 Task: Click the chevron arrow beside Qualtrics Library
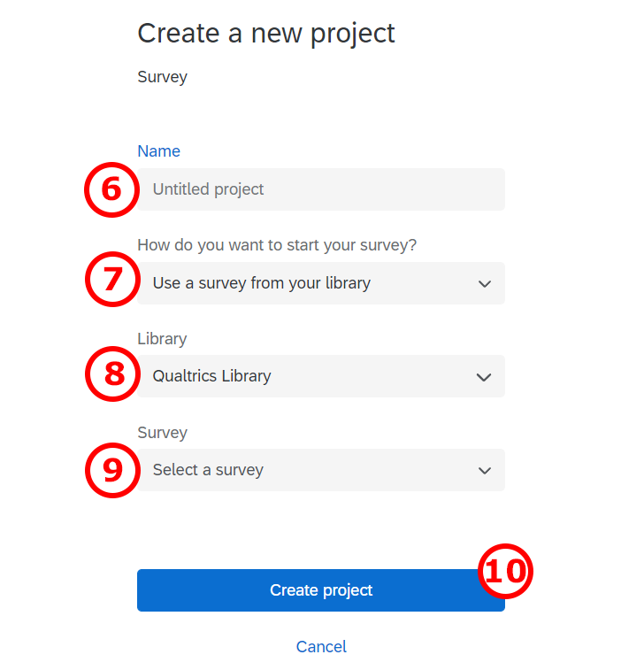coord(484,377)
